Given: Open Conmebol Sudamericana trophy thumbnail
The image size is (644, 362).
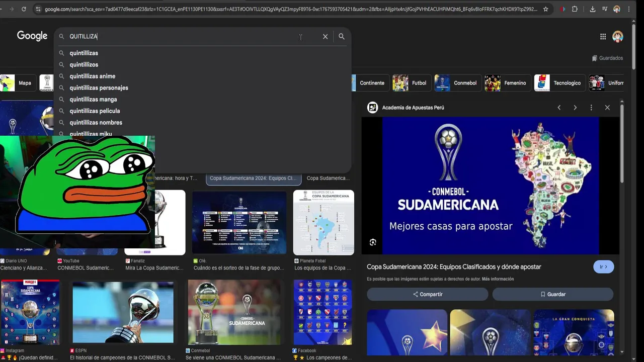Looking at the screenshot, I should pyautogui.click(x=234, y=312).
